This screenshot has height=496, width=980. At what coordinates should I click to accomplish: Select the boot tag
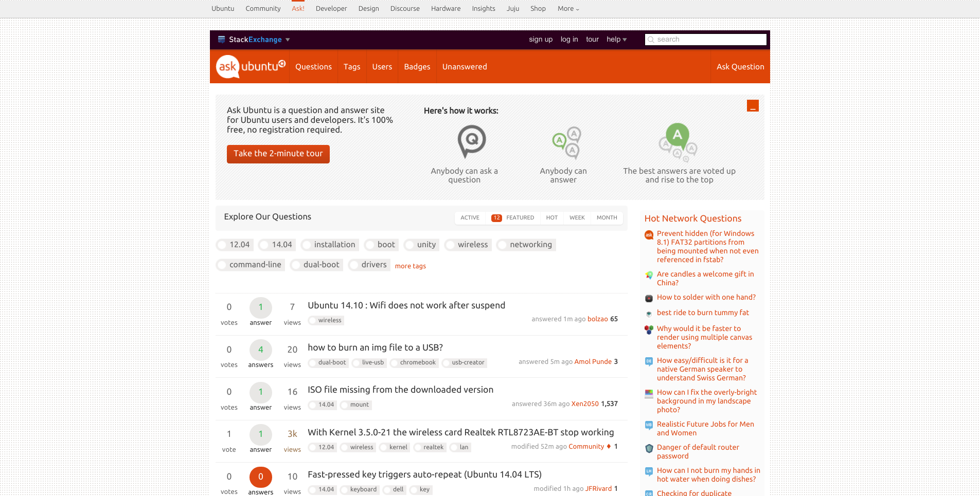[x=381, y=245]
